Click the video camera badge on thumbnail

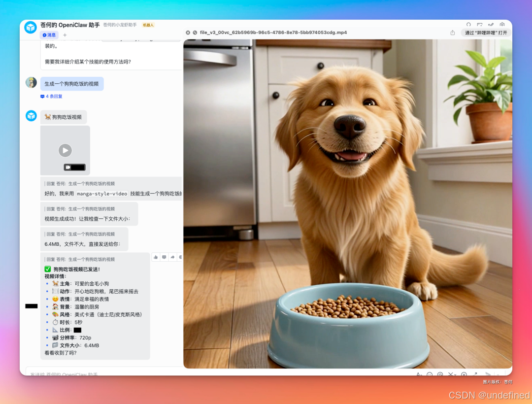click(74, 167)
